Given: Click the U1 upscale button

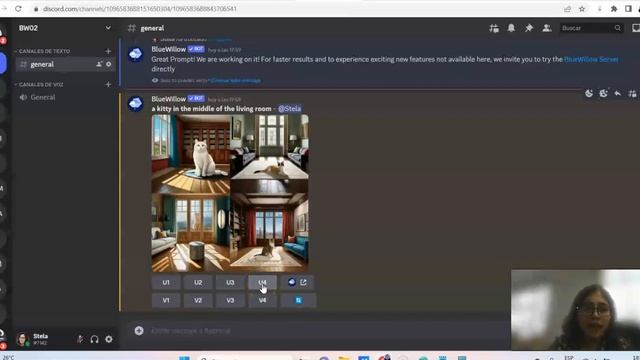Looking at the screenshot, I should [166, 282].
